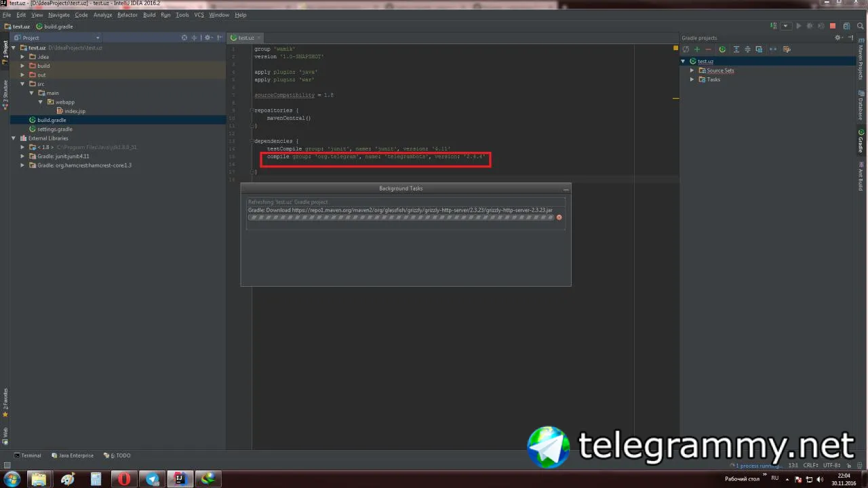Open Opera browser from the taskbar

(124, 479)
